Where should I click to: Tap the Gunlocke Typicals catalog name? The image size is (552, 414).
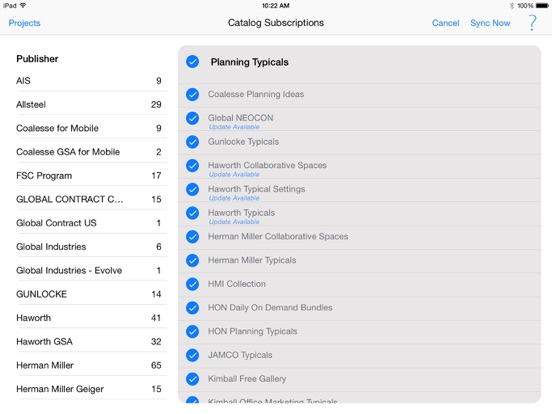point(243,142)
